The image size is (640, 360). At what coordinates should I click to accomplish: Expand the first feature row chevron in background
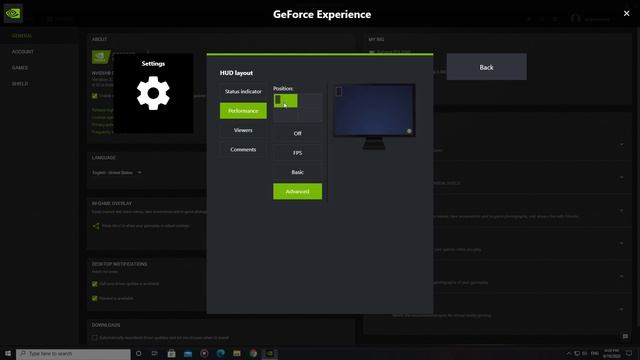[622, 144]
